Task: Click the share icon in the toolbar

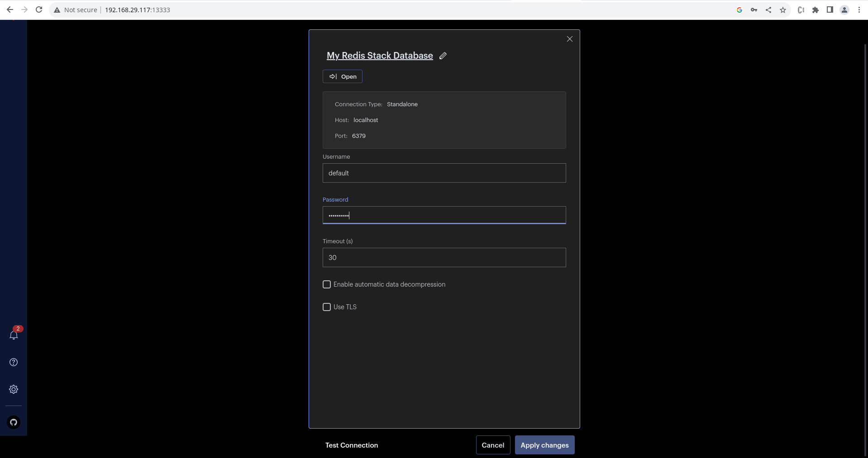Action: [768, 9]
